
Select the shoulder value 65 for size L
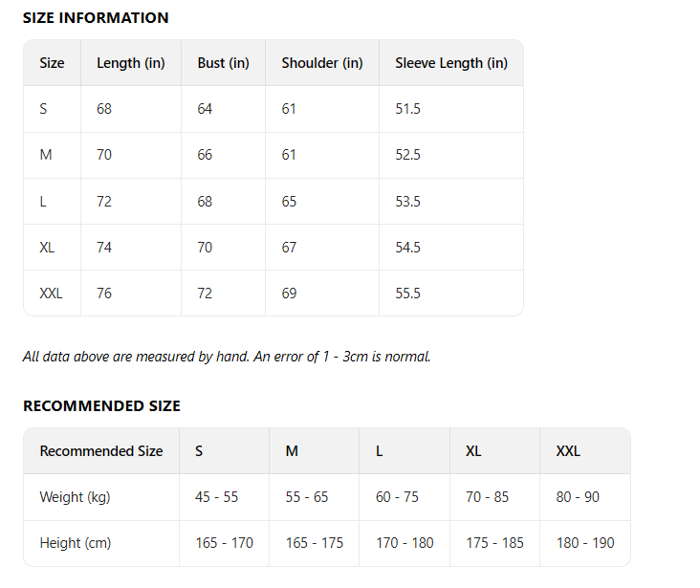pyautogui.click(x=289, y=202)
